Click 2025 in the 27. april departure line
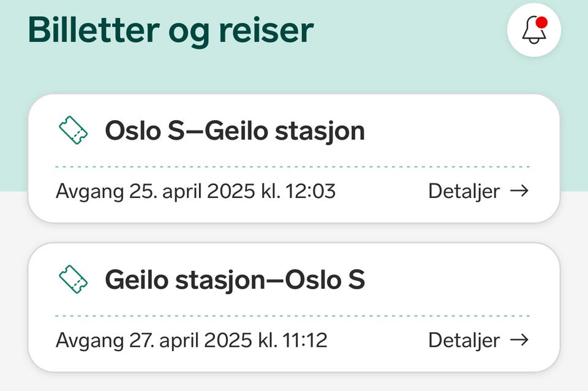This screenshot has height=391, width=588. [232, 340]
